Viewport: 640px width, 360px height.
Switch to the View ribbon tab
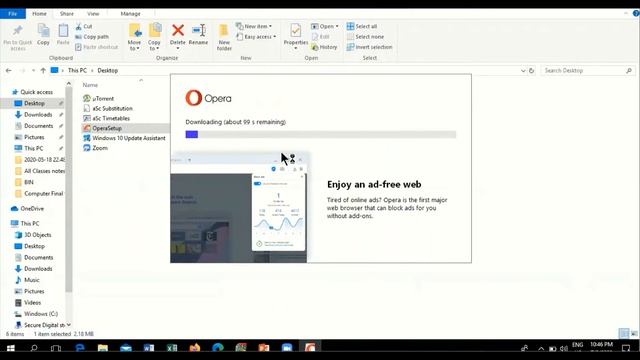point(93,13)
